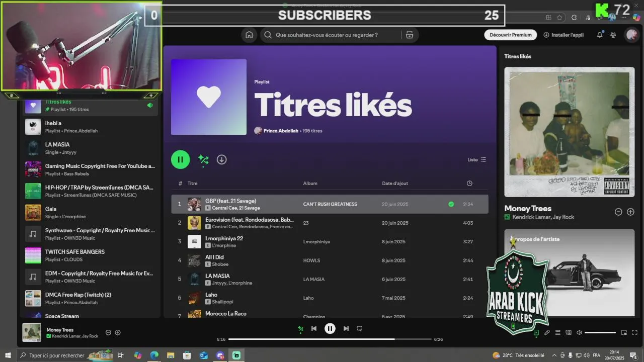Open lyrics with the microphone icon
644x362 pixels.
(x=547, y=332)
